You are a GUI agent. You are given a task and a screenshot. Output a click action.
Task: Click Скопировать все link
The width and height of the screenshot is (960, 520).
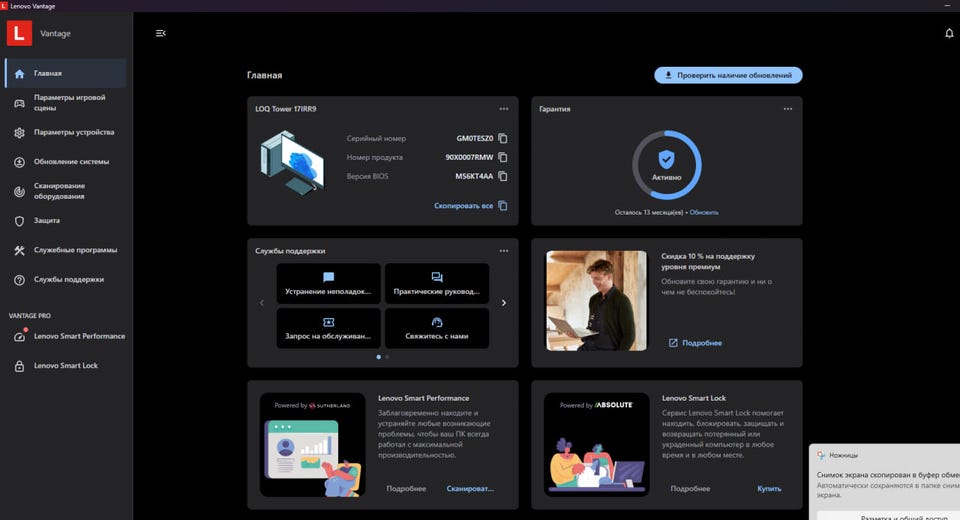470,206
